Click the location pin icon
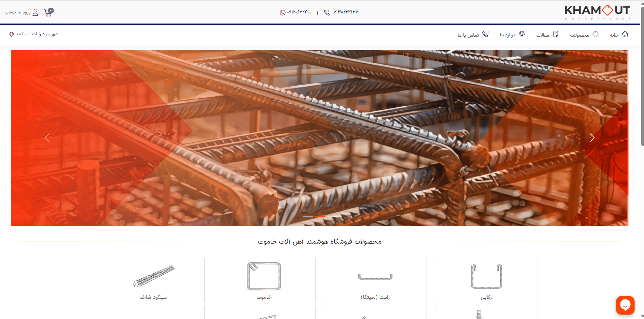This screenshot has height=319, width=644. tap(11, 34)
